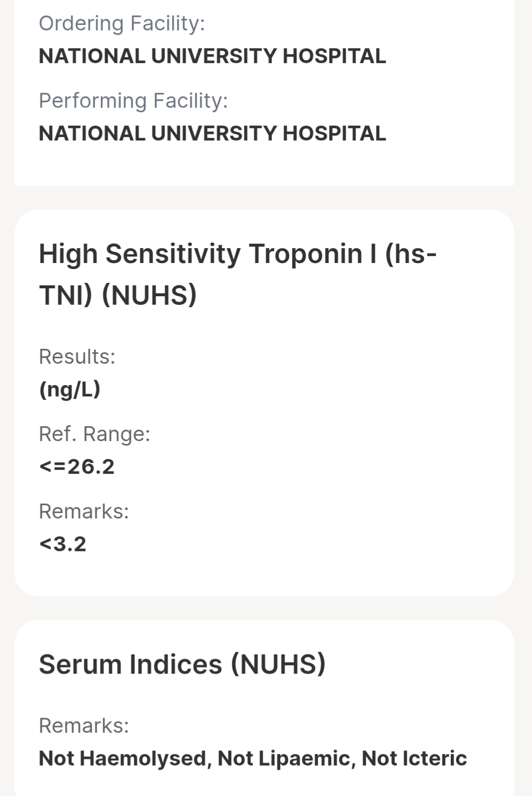Tap the <=26.2 reference range value
The image size is (532, 796).
coord(77,466)
